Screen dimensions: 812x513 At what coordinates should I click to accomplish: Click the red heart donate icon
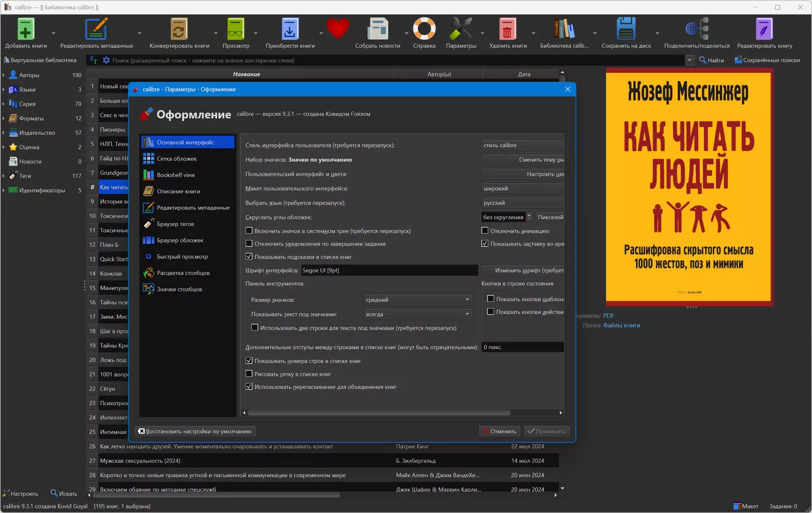click(x=338, y=28)
